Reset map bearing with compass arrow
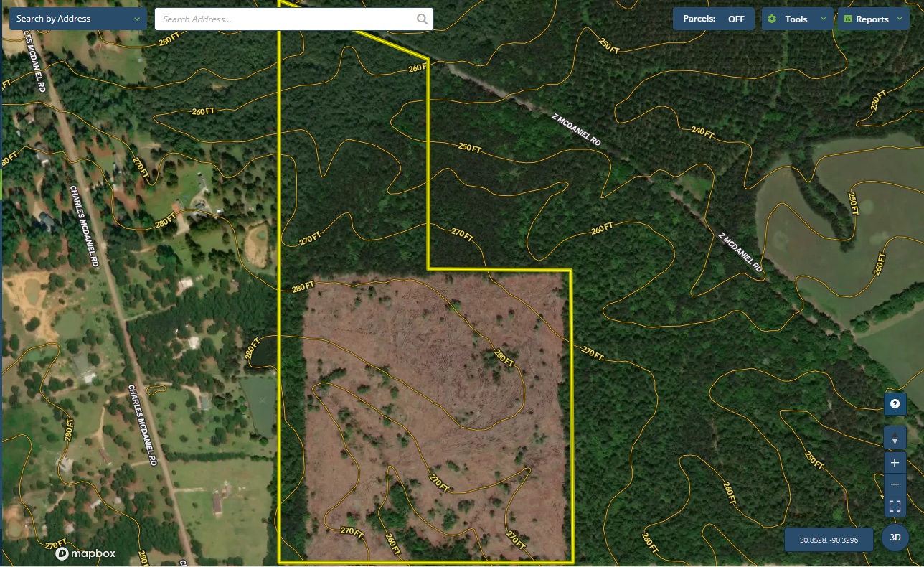The width and height of the screenshot is (924, 567). coord(895,438)
